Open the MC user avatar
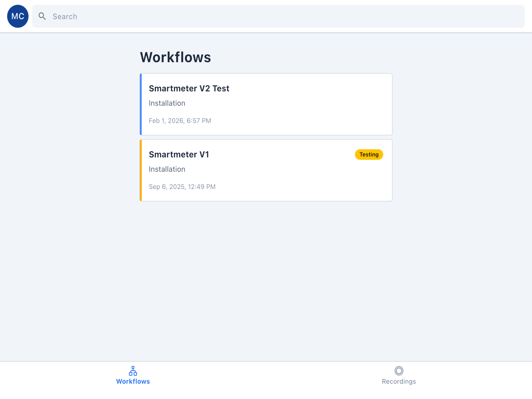The width and height of the screenshot is (532, 399). [18, 16]
